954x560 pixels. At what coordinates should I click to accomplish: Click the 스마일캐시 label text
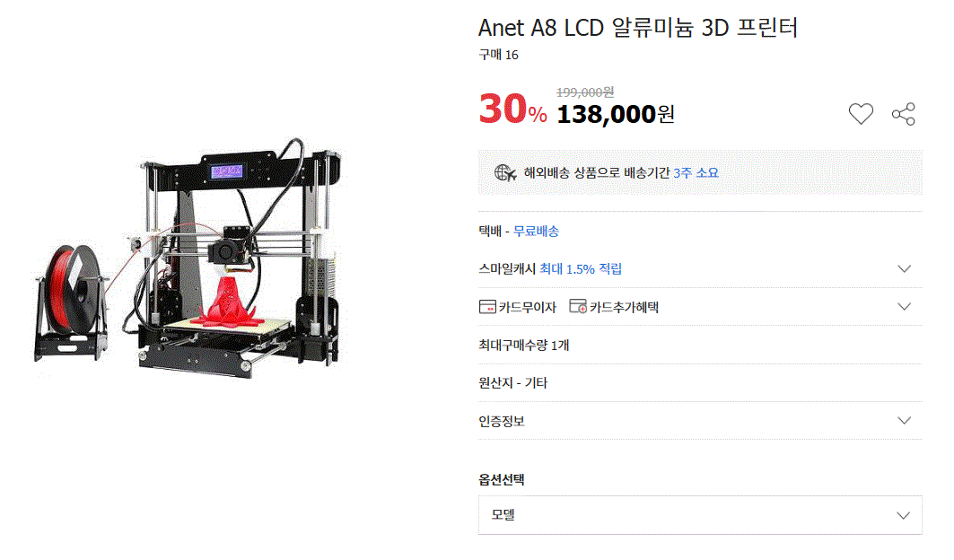coord(507,268)
